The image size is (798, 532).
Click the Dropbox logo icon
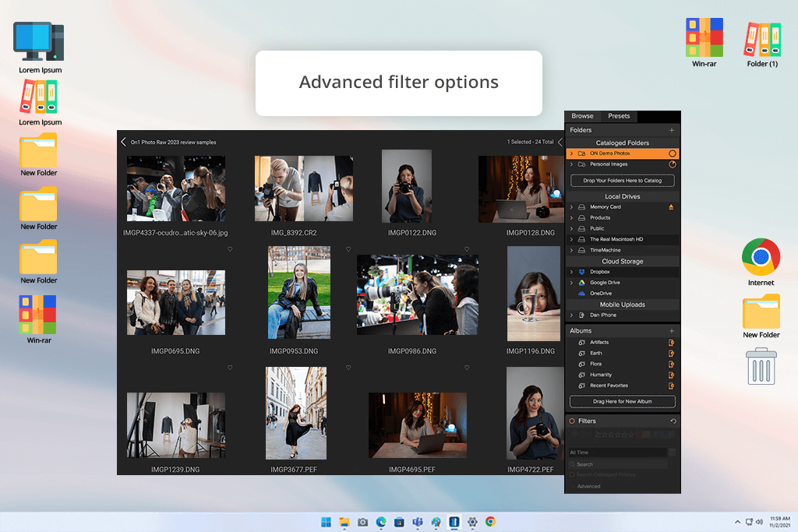click(581, 272)
